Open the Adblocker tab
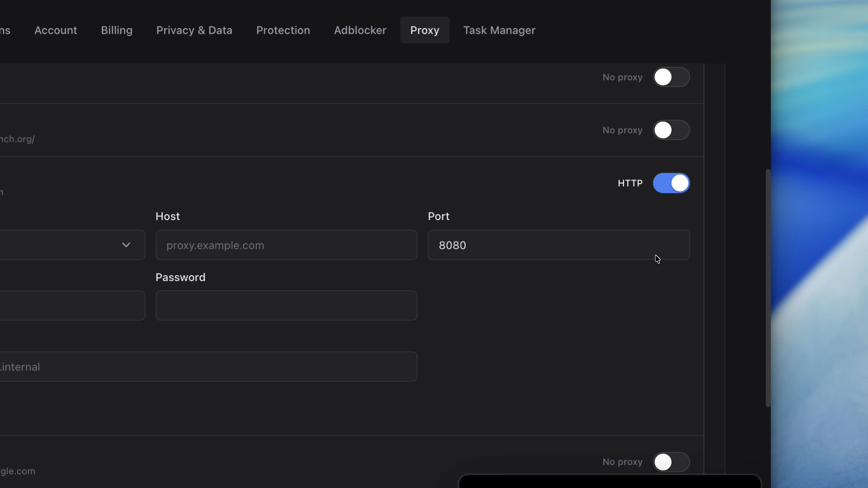Image resolution: width=868 pixels, height=488 pixels. coord(360,30)
